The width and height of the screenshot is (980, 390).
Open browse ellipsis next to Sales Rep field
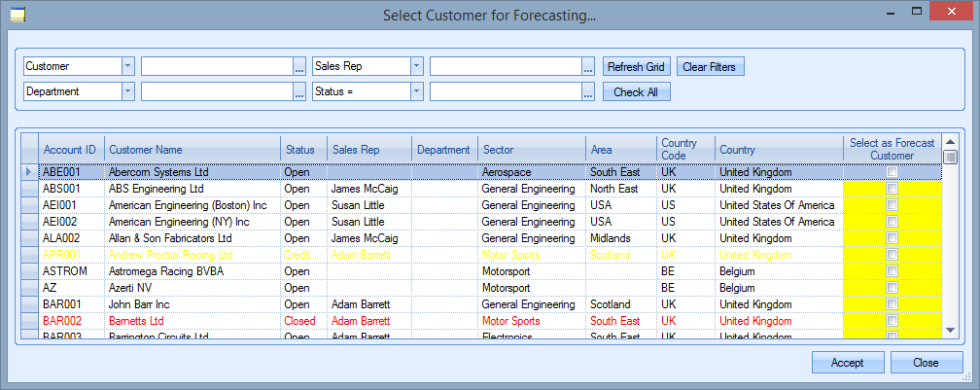coord(588,67)
